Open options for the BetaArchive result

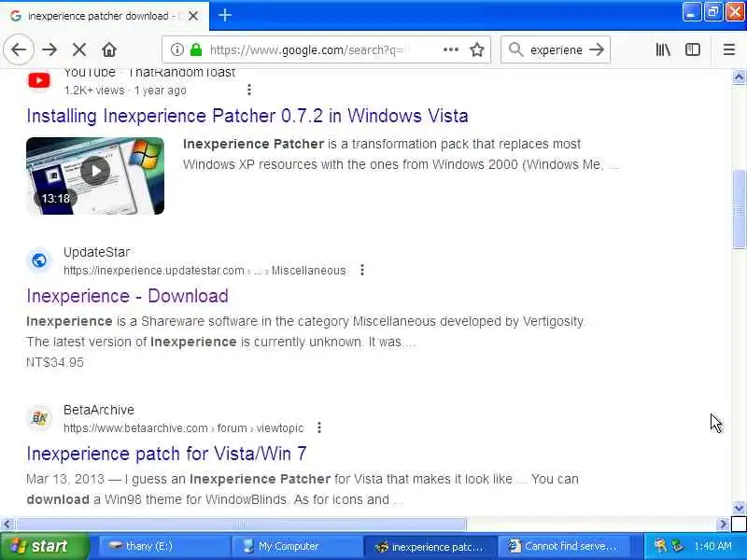[x=319, y=427]
